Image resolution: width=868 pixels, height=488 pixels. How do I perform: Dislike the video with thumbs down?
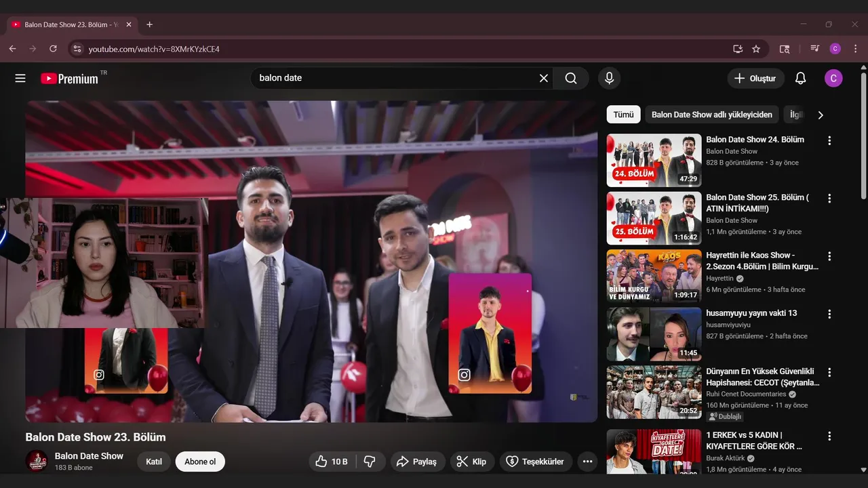tap(370, 462)
